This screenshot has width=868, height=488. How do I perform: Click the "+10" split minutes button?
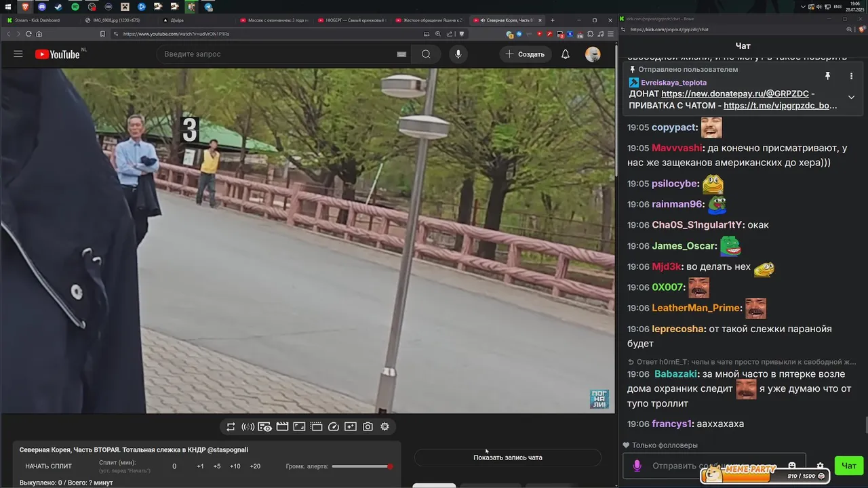235,466
